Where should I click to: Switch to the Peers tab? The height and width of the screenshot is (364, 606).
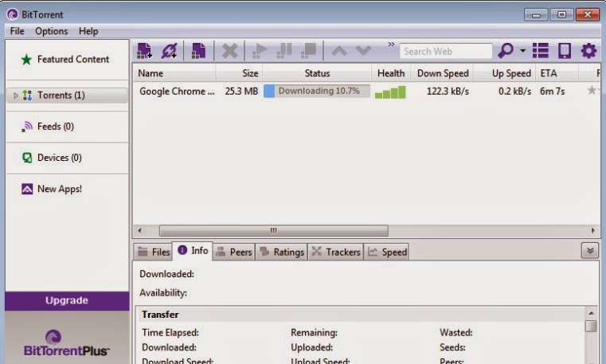[x=233, y=252]
